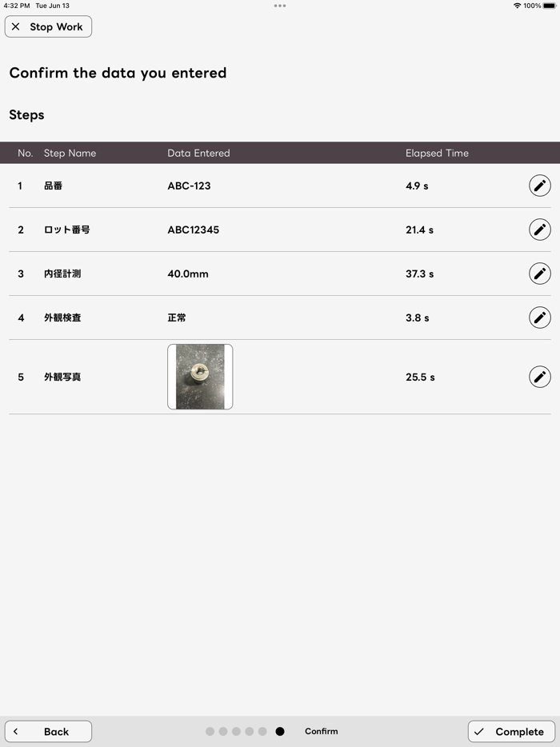Tap the ABC-123 part number value
Viewport: 560px width, 747px height.
[189, 186]
